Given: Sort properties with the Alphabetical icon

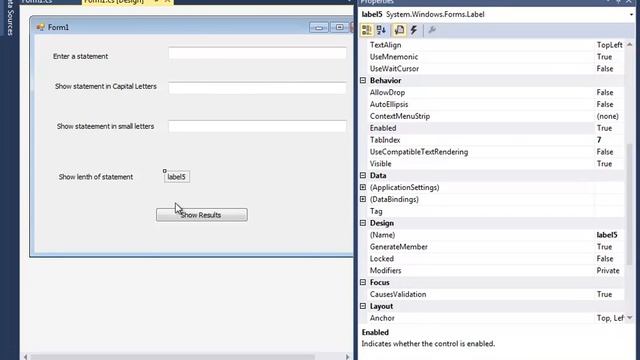Looking at the screenshot, I should coord(382,30).
